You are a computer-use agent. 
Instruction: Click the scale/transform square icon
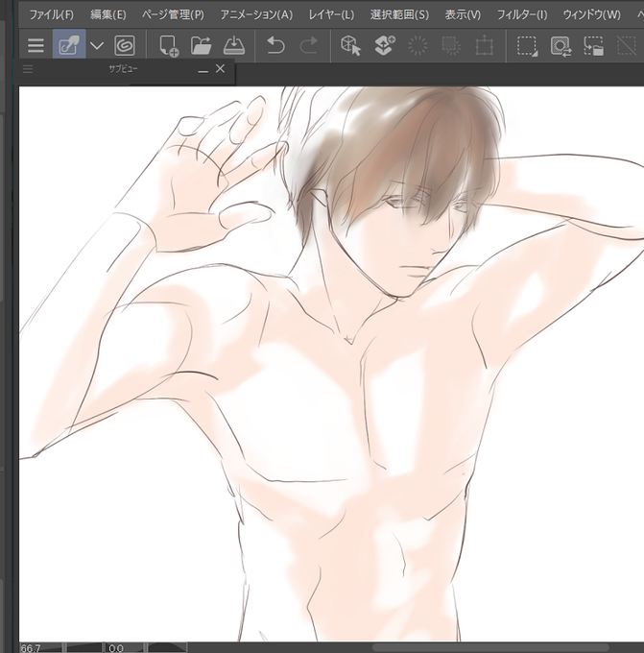[485, 46]
